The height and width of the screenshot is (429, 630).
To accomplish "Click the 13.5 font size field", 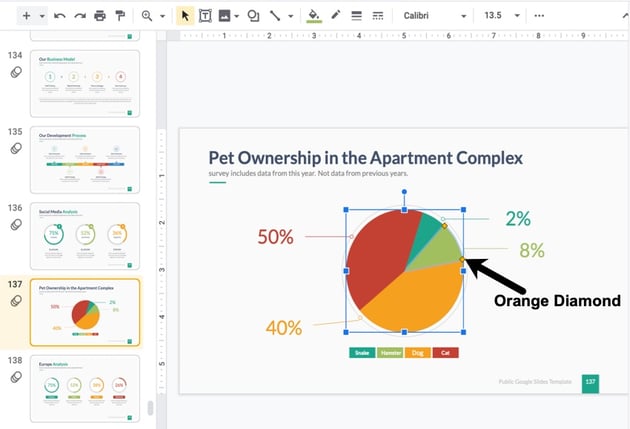I will tap(493, 16).
